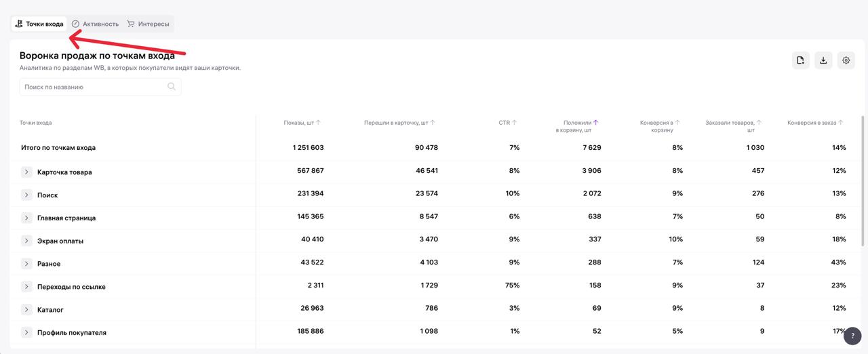
Task: Open table settings gear icon
Action: (x=846, y=60)
